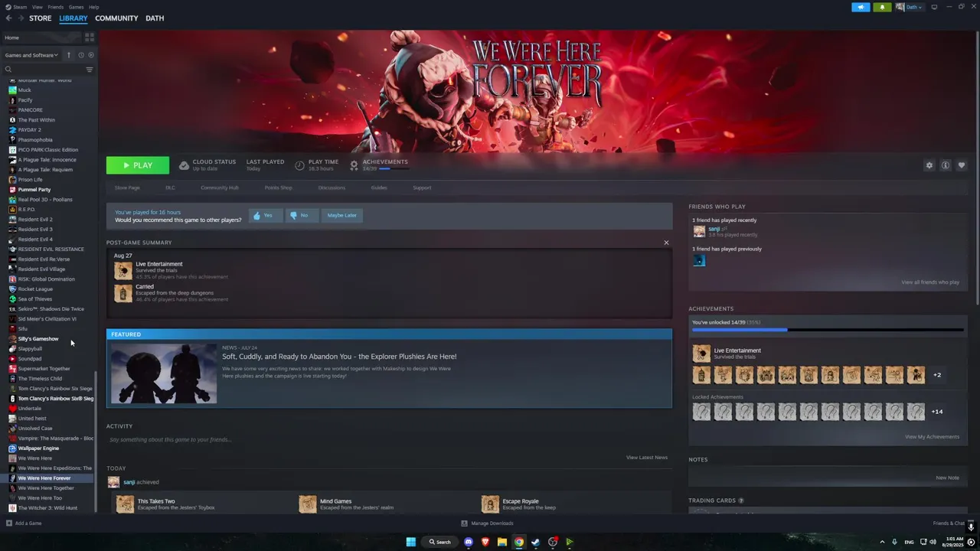The width and height of the screenshot is (980, 551).
Task: Open the notifications bell icon
Action: coord(881,7)
